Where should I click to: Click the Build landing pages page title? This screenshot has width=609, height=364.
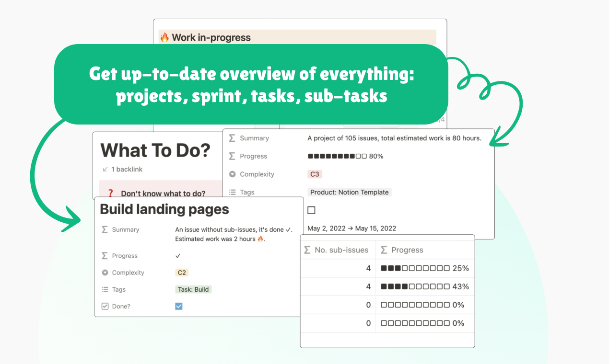point(164,209)
